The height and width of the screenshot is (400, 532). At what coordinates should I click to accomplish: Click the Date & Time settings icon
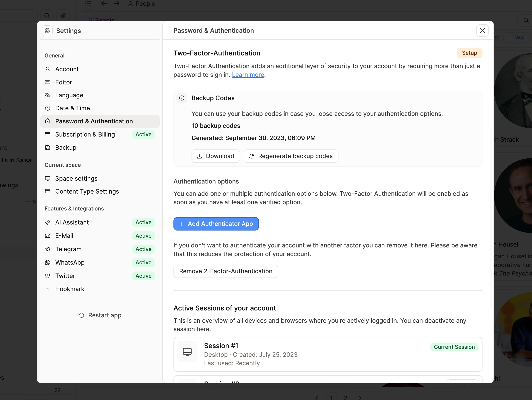point(47,108)
